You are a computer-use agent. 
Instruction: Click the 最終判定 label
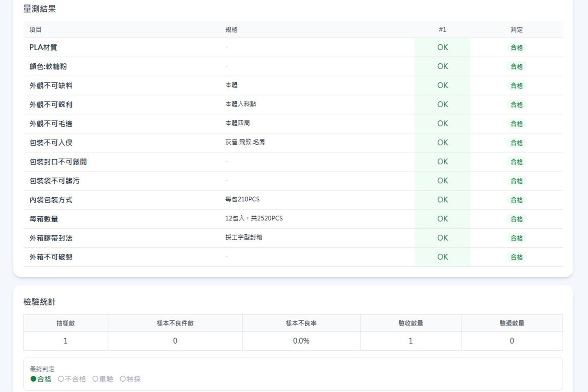[42, 369]
